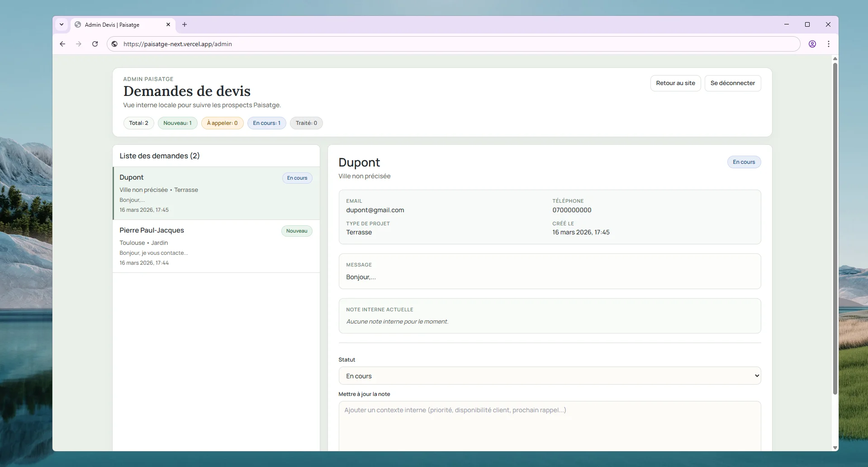Reload the page with the refresh icon
This screenshot has width=868, height=467.
click(x=95, y=44)
